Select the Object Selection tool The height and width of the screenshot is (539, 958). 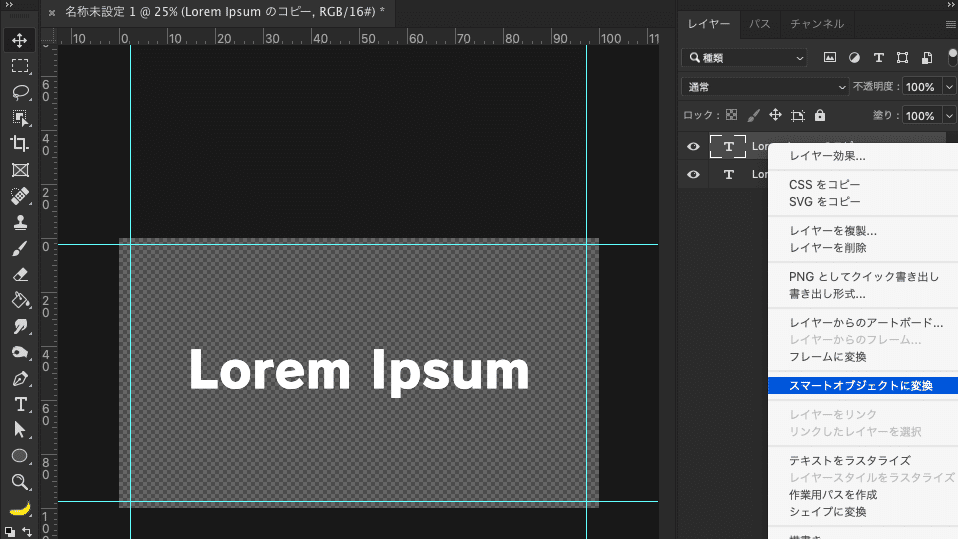pyautogui.click(x=20, y=118)
